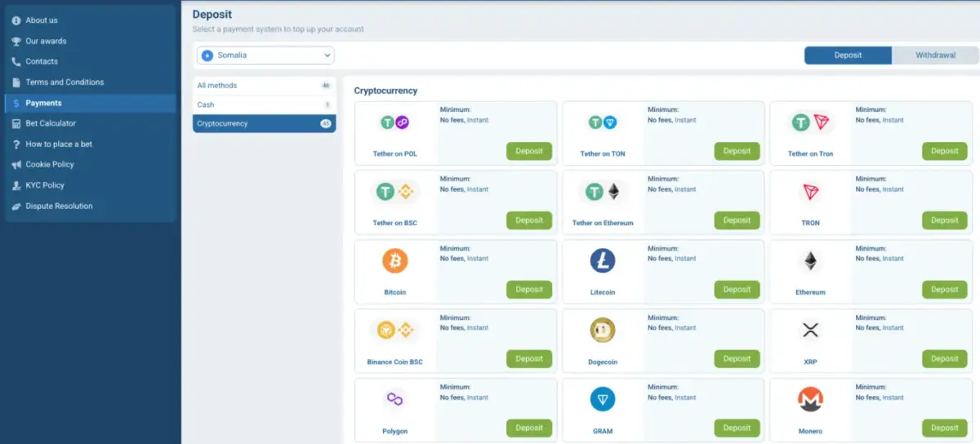Click the Bitcoin logo icon
Screen dimensions: 980x444
coord(395,261)
